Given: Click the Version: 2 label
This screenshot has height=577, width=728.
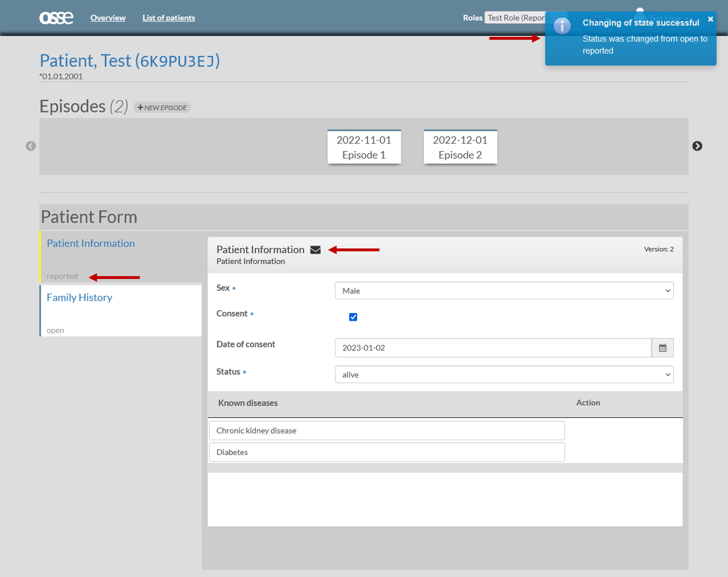Looking at the screenshot, I should [x=659, y=249].
